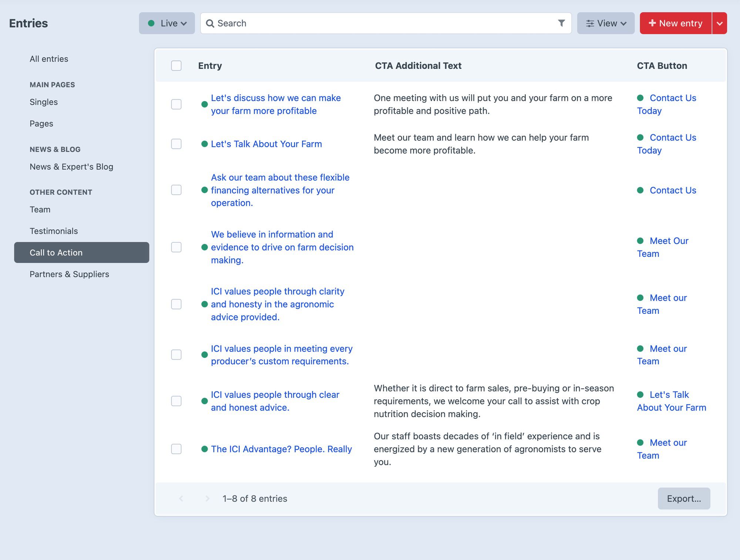Image resolution: width=740 pixels, height=560 pixels.
Task: Click the pagination next arrow icon
Action: (207, 498)
